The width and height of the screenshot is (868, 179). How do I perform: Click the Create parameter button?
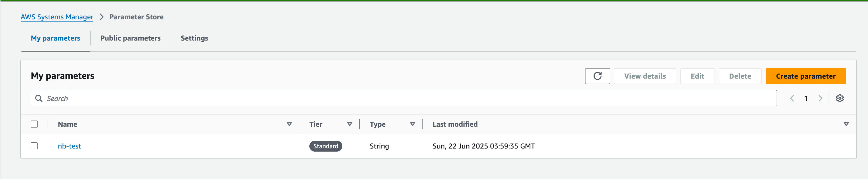click(805, 76)
